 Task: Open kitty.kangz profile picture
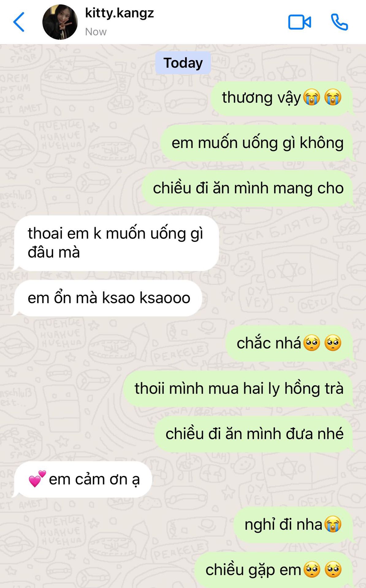[60, 22]
